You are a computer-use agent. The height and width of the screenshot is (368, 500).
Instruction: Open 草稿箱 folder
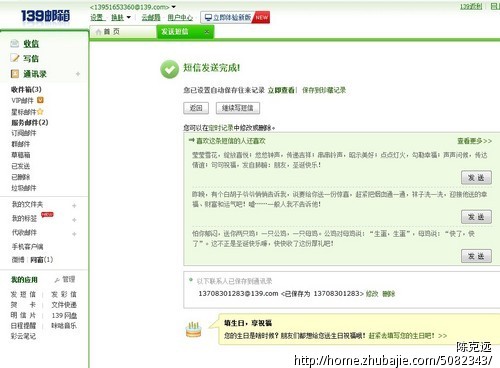click(x=20, y=155)
